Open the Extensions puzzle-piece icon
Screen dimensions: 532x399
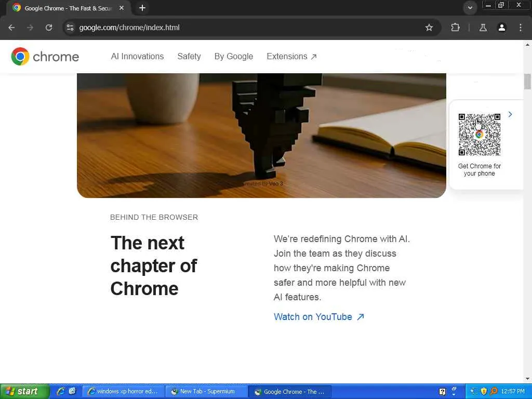(x=455, y=28)
